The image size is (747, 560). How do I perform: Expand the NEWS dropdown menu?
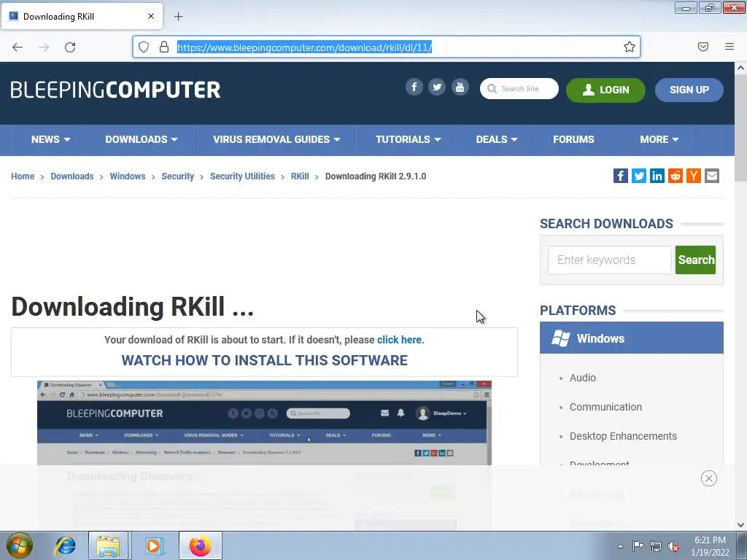coord(50,139)
